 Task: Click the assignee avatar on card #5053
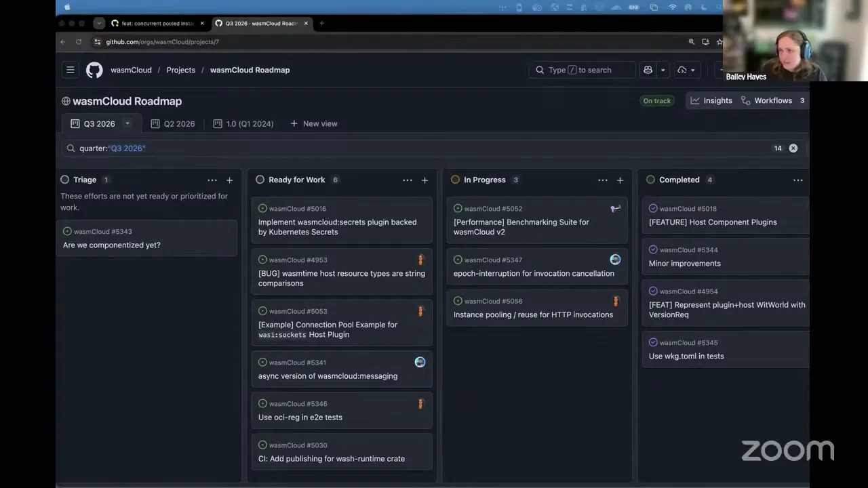pos(420,311)
